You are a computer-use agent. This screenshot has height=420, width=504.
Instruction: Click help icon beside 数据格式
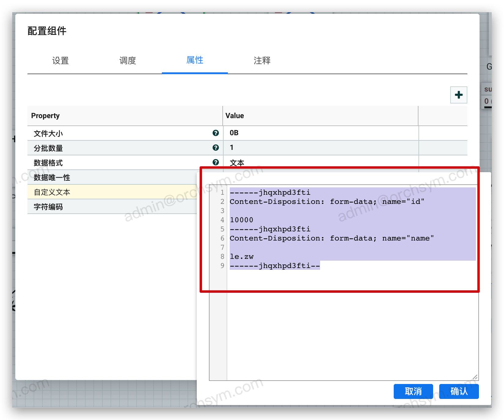tap(216, 162)
